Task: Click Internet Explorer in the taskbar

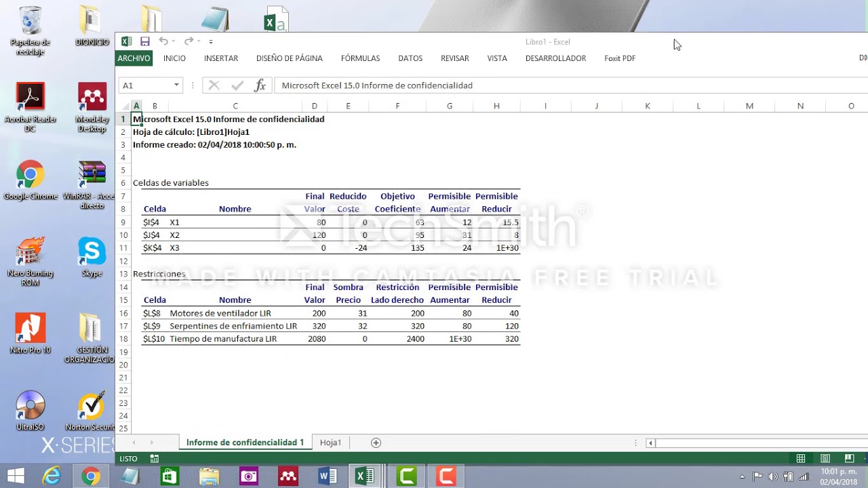Action: (52, 476)
